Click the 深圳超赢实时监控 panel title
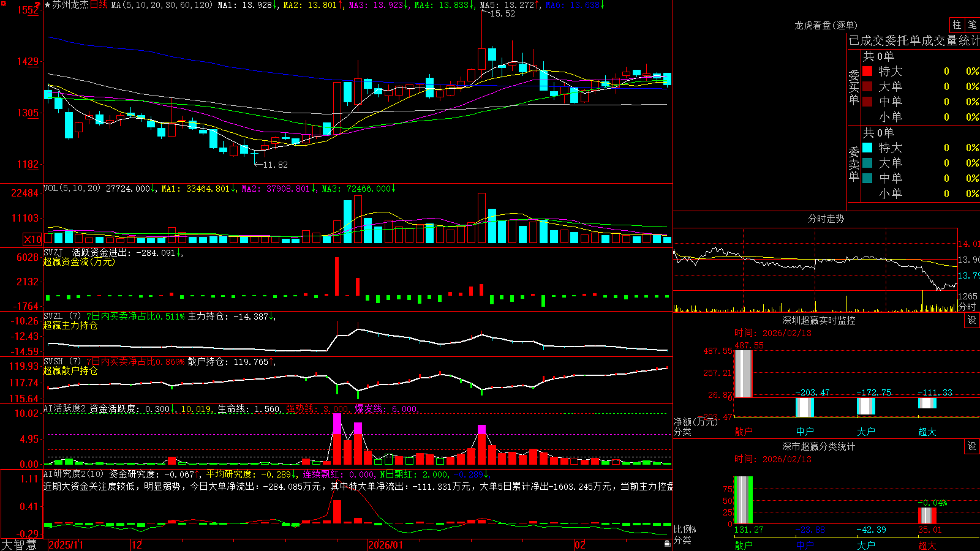Screen dimensions: 980x551 pyautogui.click(x=818, y=320)
